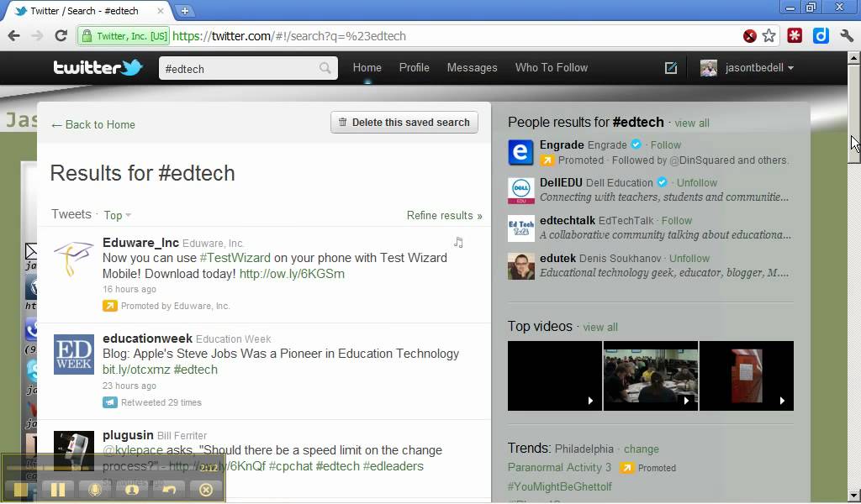The height and width of the screenshot is (504, 861).
Task: Play the third video with red locker
Action: coord(747,375)
